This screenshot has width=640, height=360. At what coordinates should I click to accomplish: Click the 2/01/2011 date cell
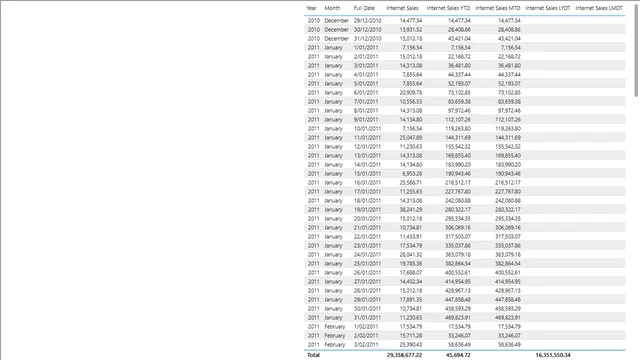[366, 56]
